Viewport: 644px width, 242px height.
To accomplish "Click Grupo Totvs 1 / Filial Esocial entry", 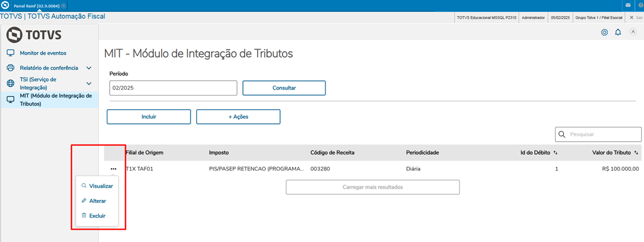I will click(599, 18).
